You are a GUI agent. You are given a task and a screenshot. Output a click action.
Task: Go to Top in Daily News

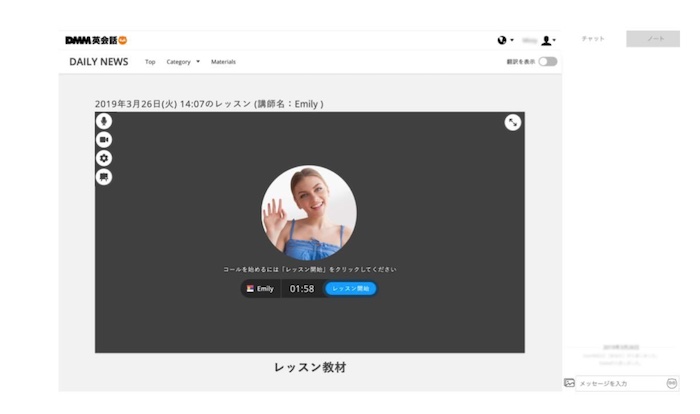tap(150, 62)
